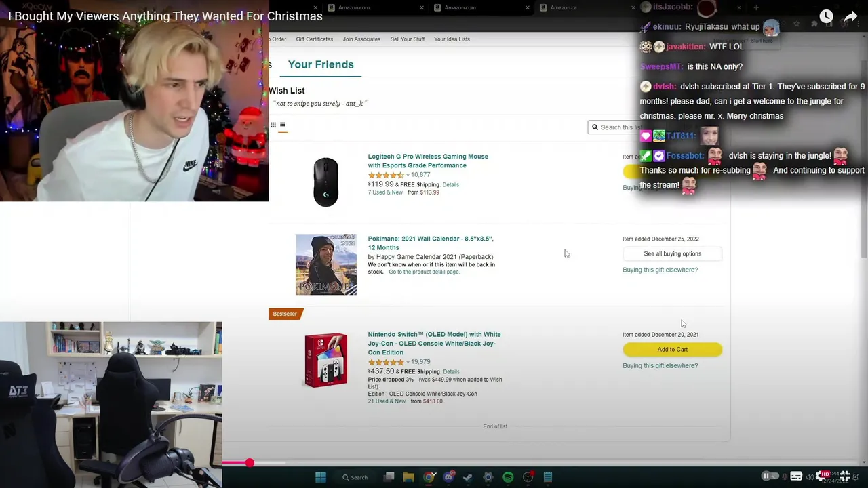
Task: Open Logitech G Pro Wireless Gaming Mouse title
Action: 428,161
